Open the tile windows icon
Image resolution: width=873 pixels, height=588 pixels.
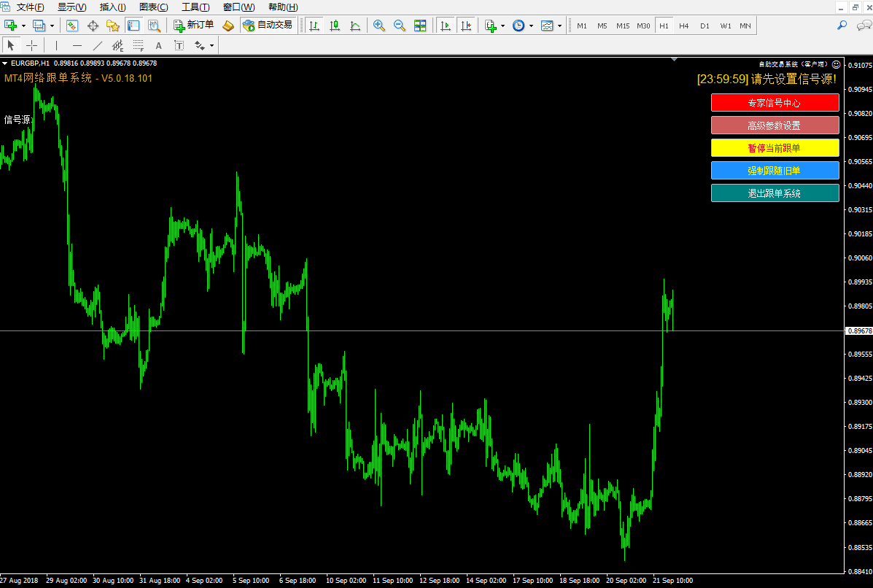click(x=420, y=26)
